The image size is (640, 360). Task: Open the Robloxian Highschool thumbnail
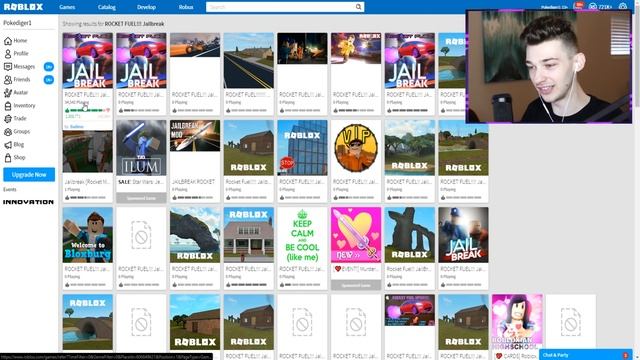click(x=517, y=322)
